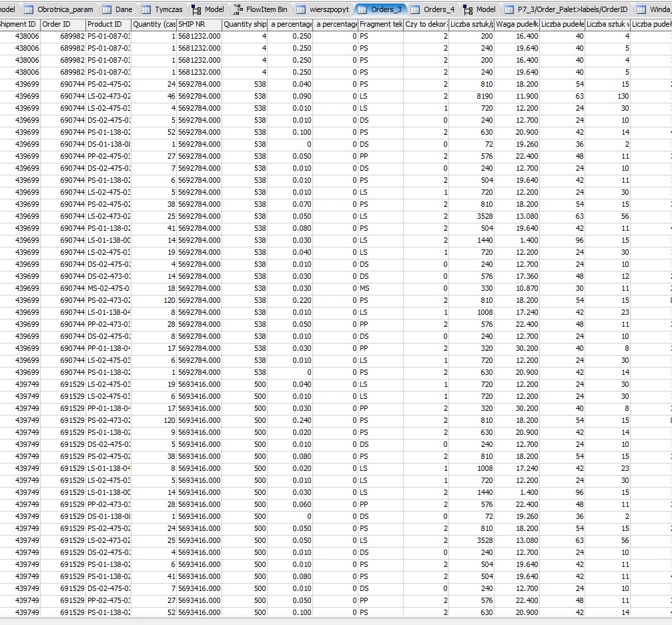Click first row Shipment ID cell 438006

[x=19, y=37]
